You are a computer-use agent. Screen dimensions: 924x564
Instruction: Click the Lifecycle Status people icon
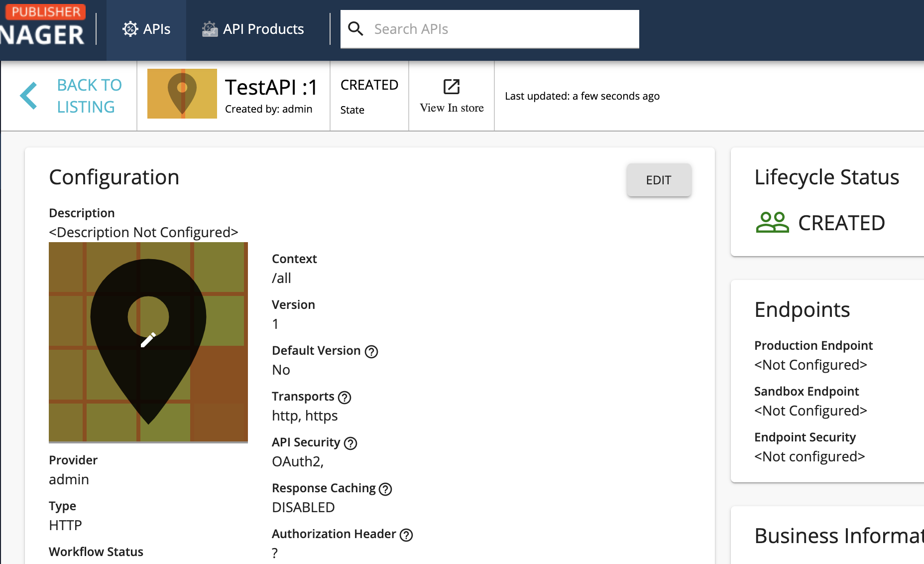coord(772,222)
